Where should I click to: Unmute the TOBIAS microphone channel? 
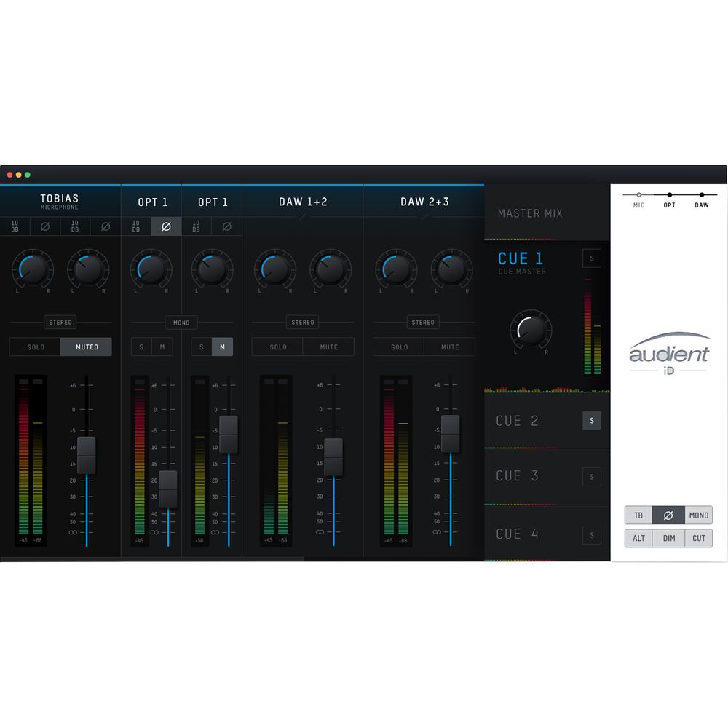(87, 347)
